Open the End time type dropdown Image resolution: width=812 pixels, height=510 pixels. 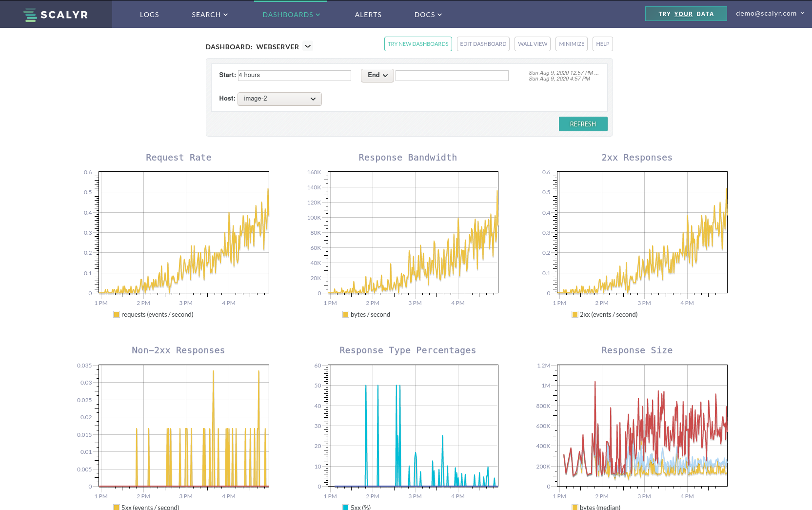pyautogui.click(x=377, y=75)
